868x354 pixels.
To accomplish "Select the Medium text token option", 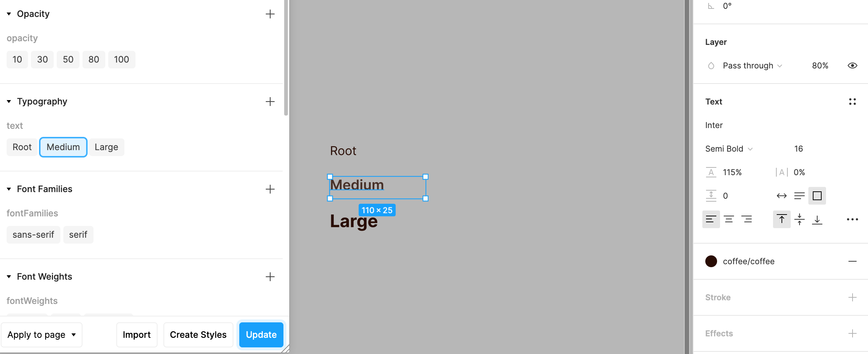I will coord(63,147).
